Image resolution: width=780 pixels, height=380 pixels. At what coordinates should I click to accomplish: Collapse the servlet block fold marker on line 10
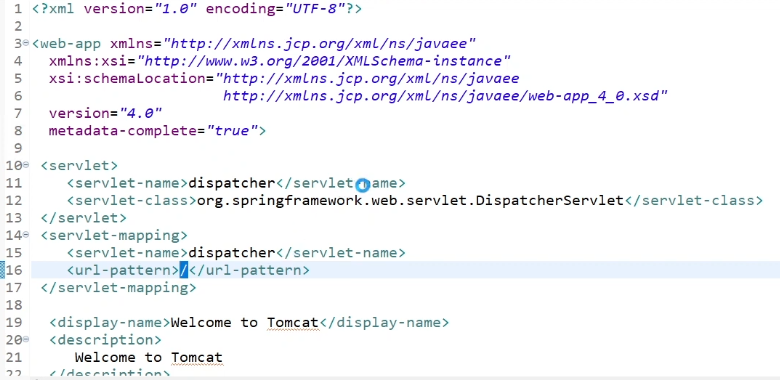[x=26, y=166]
